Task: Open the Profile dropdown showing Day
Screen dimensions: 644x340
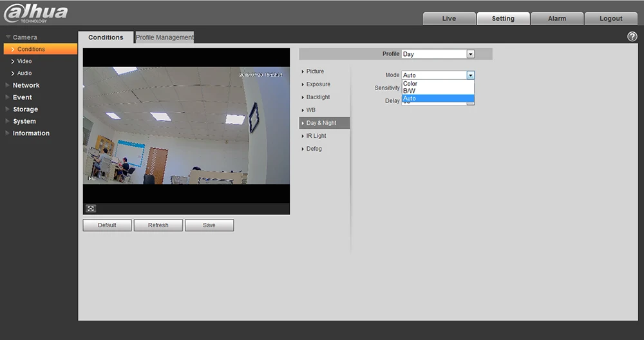Action: 438,54
